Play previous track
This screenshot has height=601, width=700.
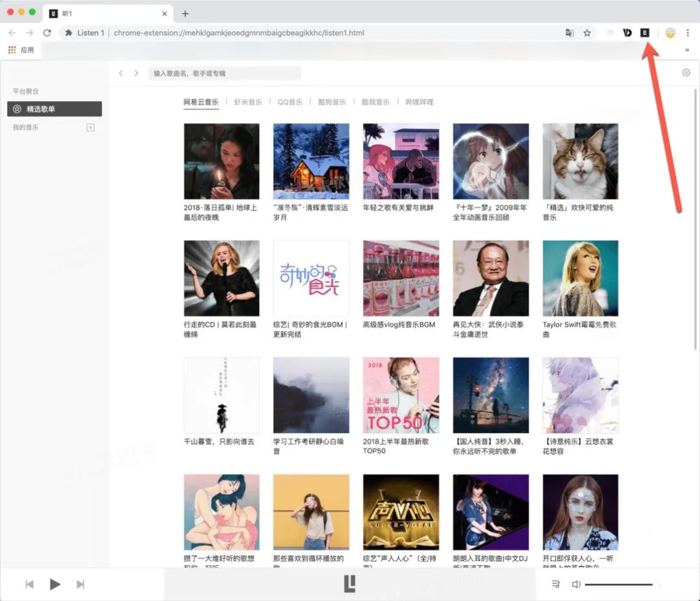(29, 584)
